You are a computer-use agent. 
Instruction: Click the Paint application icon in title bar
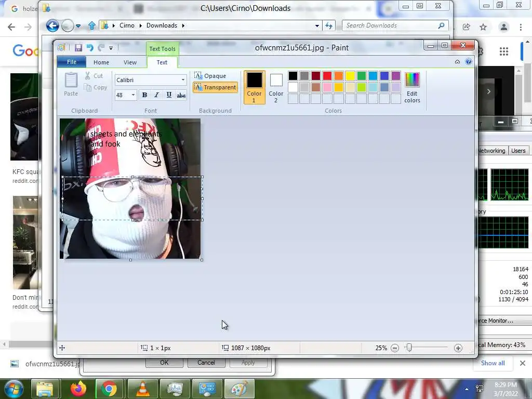(x=61, y=48)
